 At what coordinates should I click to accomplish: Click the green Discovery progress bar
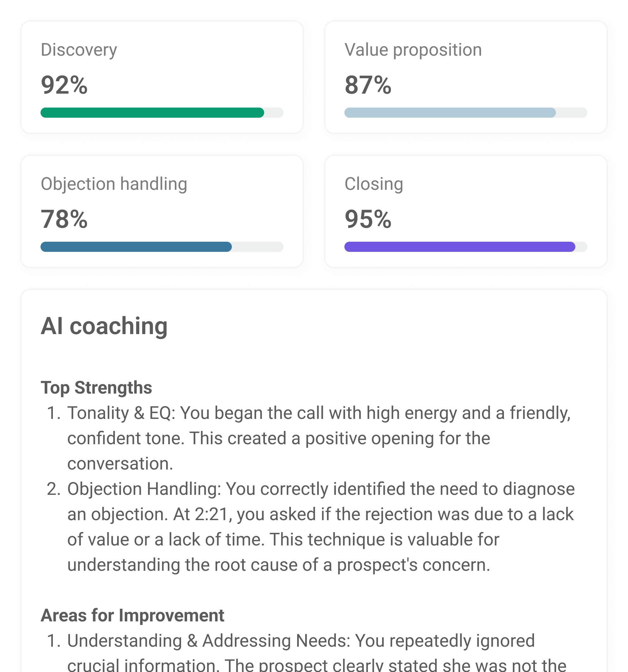pos(152,113)
